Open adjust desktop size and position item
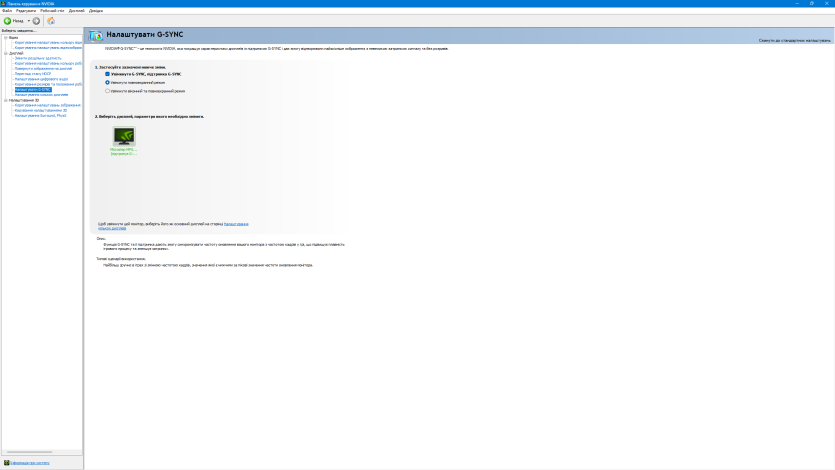This screenshot has width=835, height=470. tap(48, 84)
